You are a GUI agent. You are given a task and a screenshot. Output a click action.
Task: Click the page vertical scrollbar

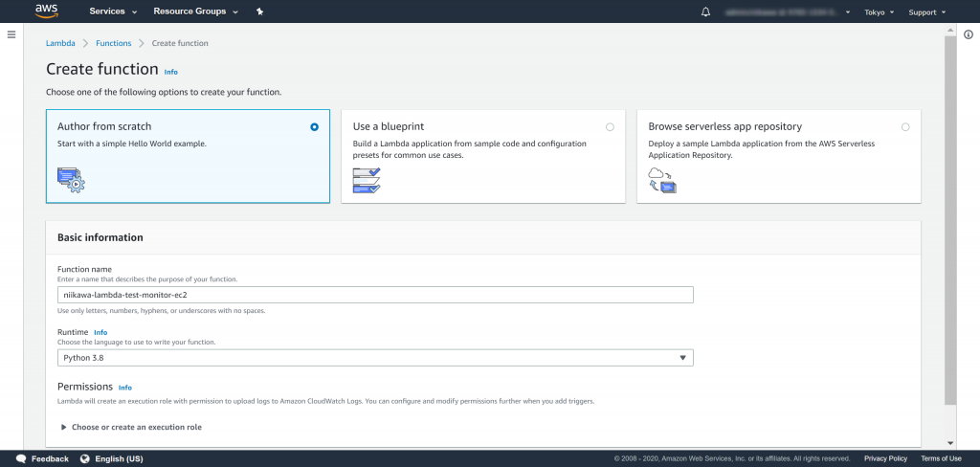(950, 219)
